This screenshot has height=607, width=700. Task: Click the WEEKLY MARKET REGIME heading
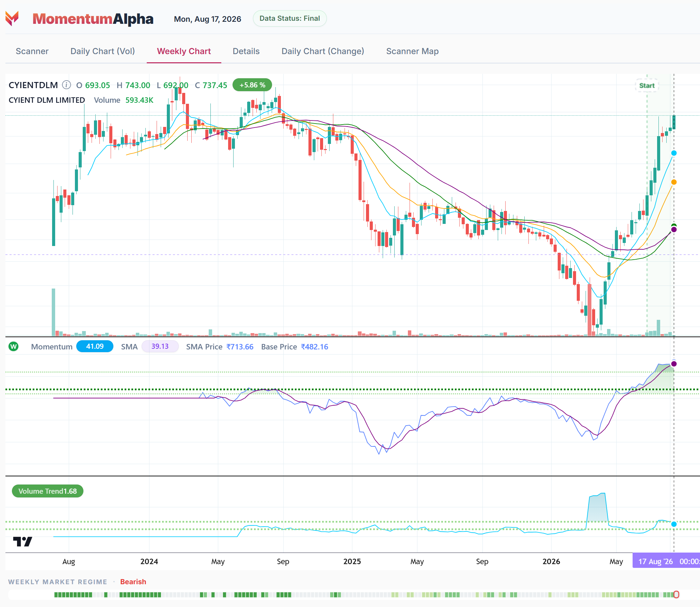58,582
